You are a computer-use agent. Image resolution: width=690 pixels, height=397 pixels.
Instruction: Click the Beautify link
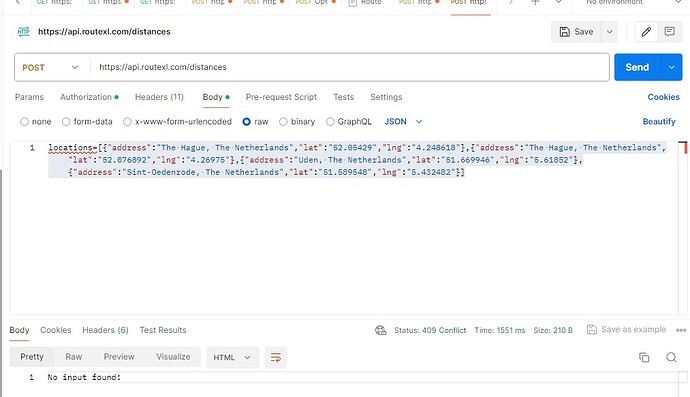tap(659, 121)
